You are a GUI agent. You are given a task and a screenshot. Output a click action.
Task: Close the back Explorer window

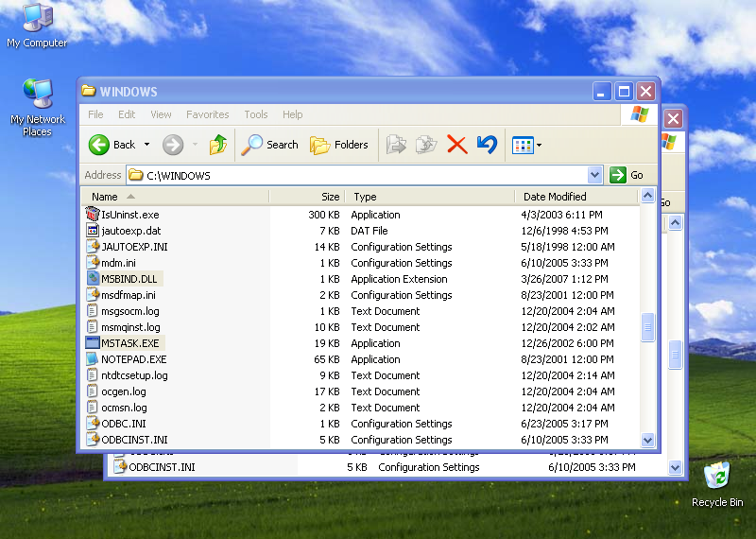pos(673,118)
